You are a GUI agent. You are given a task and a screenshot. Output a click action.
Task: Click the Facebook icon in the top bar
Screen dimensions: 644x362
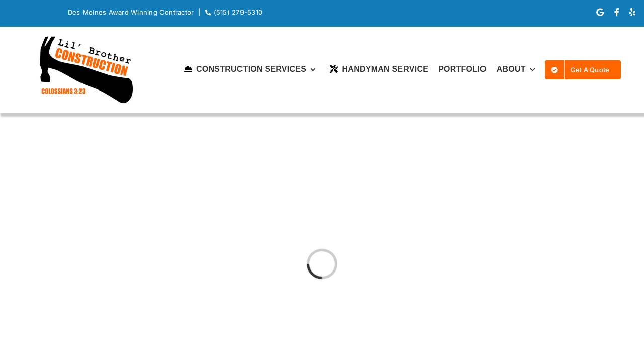(x=616, y=12)
